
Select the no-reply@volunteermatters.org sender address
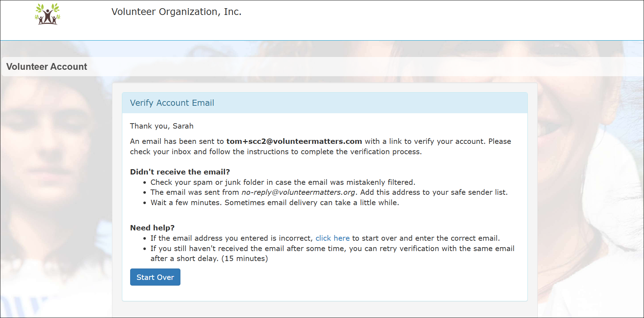[298, 192]
